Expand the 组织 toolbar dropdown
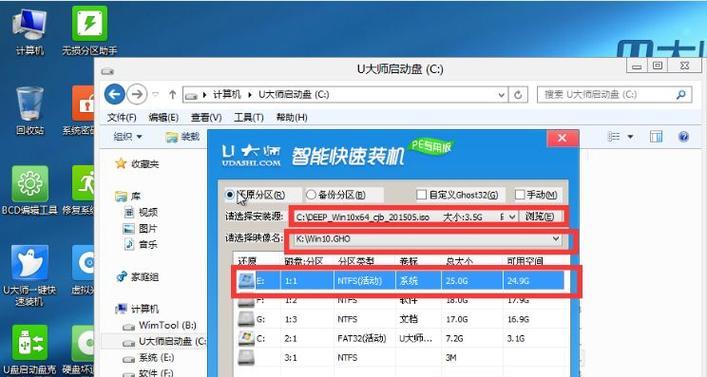 click(128, 137)
